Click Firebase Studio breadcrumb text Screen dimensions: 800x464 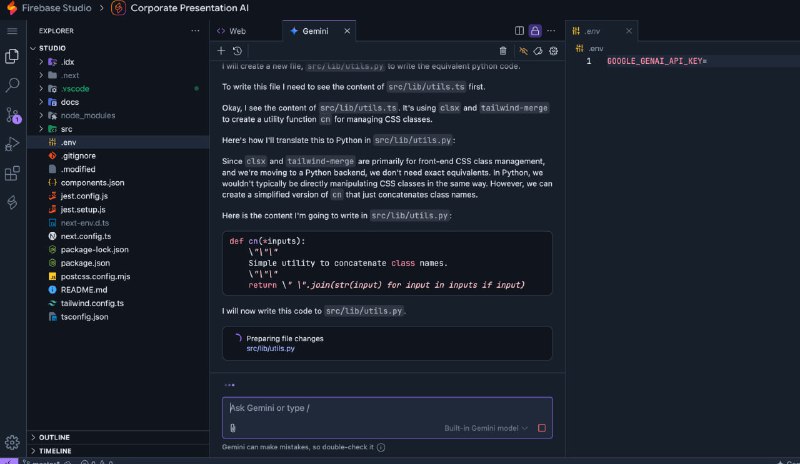click(57, 8)
